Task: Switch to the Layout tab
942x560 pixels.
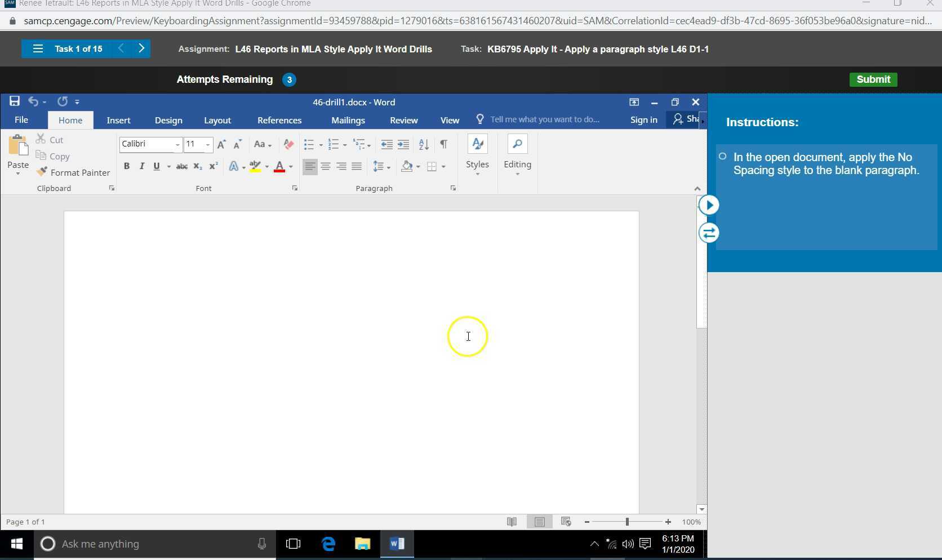Action: click(217, 120)
